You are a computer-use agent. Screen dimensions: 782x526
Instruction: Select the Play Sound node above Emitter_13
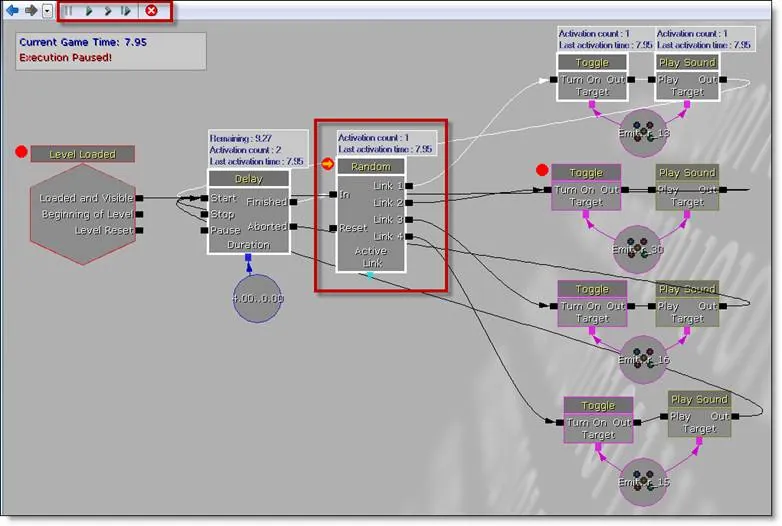tap(687, 77)
